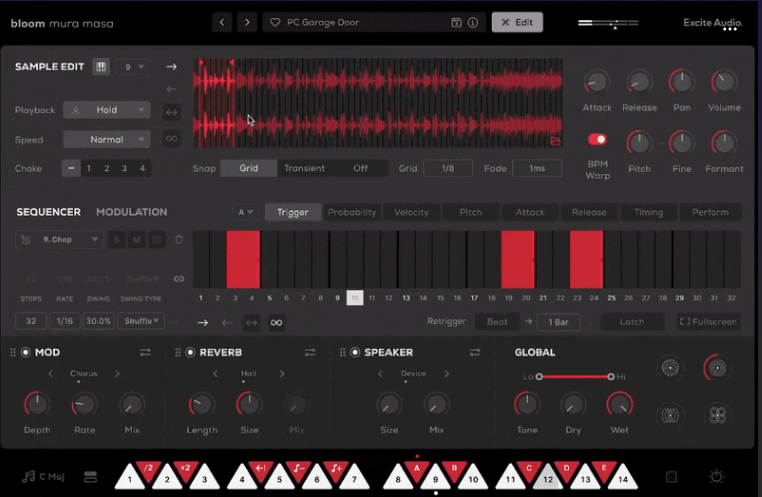Set sample direction to reverse arrow
The width and height of the screenshot is (762, 497).
coord(172,89)
